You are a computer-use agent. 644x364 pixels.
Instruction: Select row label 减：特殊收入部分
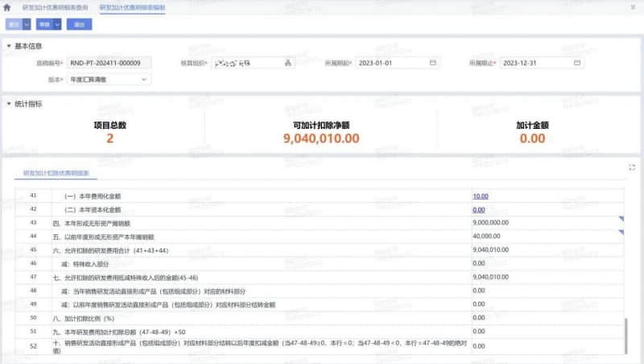[85, 264]
